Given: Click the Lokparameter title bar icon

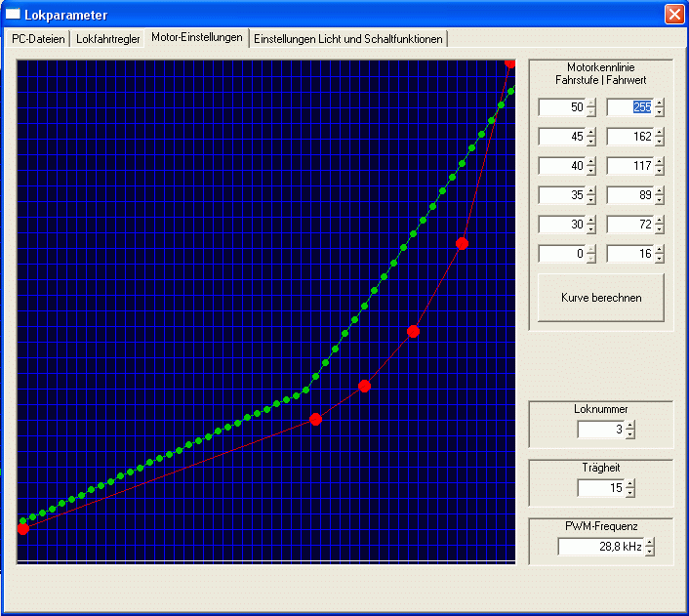Looking at the screenshot, I should (14, 15).
